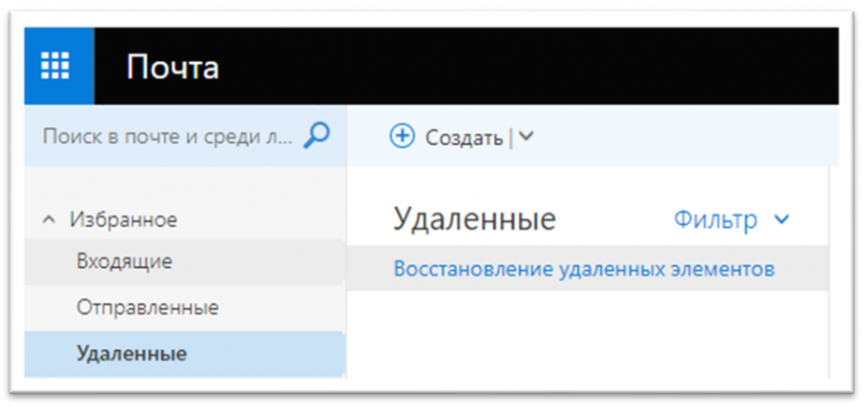Collapse the Избранное folder group caret
This screenshot has height=411, width=868.
[47, 220]
